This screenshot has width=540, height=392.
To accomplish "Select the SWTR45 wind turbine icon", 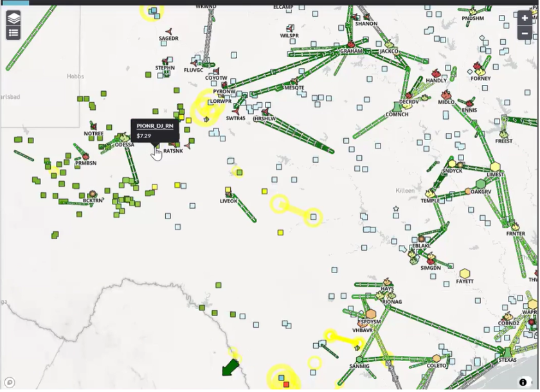I will tap(235, 111).
